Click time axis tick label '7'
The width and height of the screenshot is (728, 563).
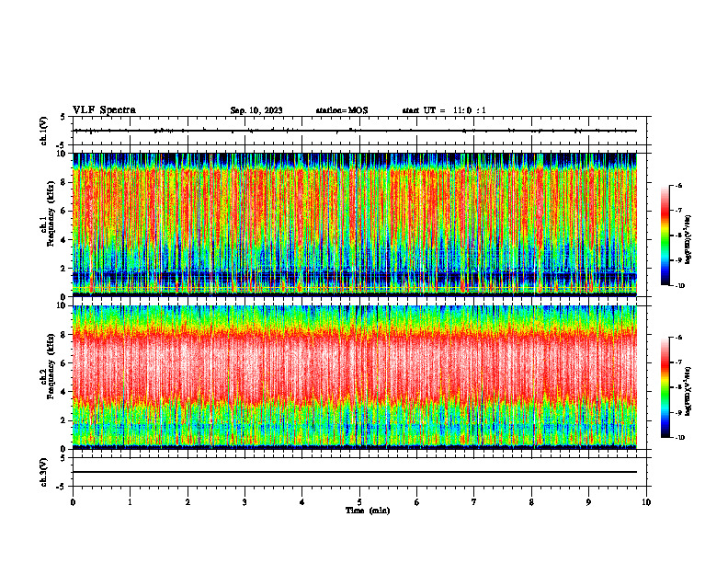[474, 502]
